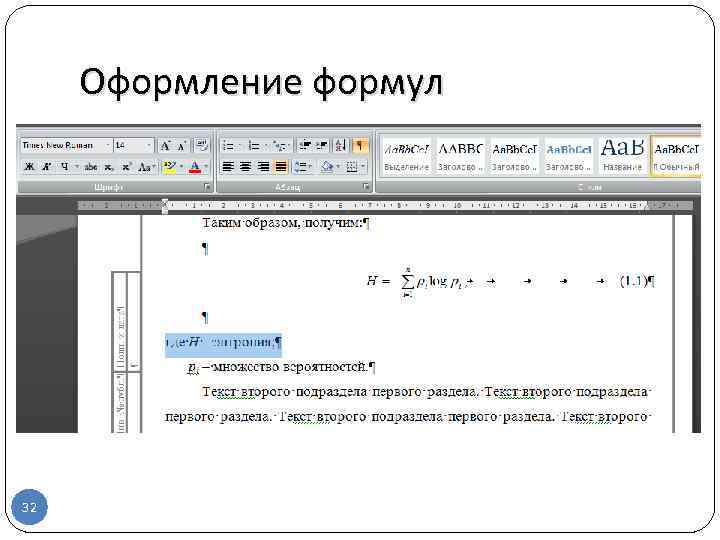Viewport: 720px width, 540px height.
Task: Click the increase indent icon
Action: click(321, 146)
